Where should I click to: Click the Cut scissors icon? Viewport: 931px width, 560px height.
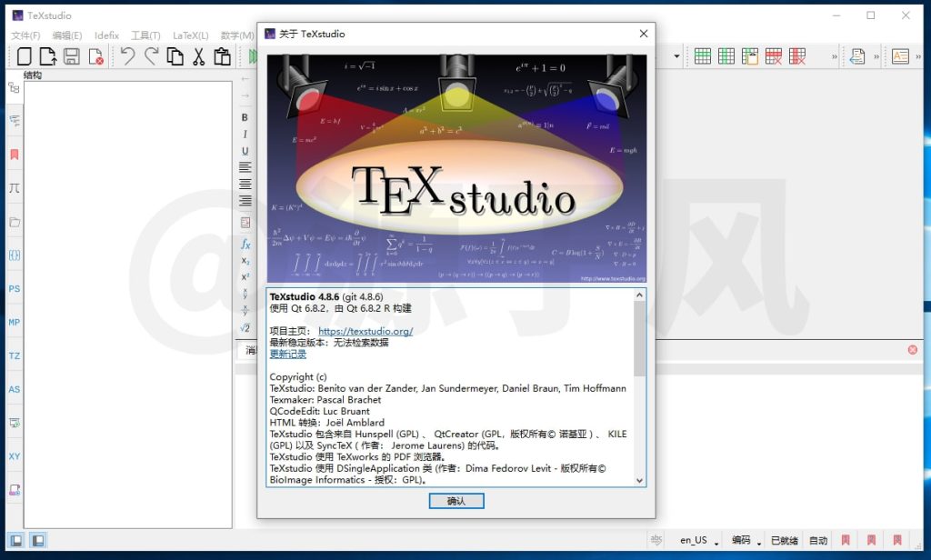[198, 56]
